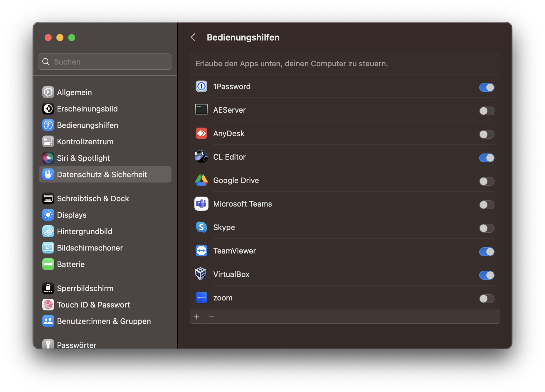Click the search magnifier icon
The height and width of the screenshot is (392, 545).
(46, 62)
